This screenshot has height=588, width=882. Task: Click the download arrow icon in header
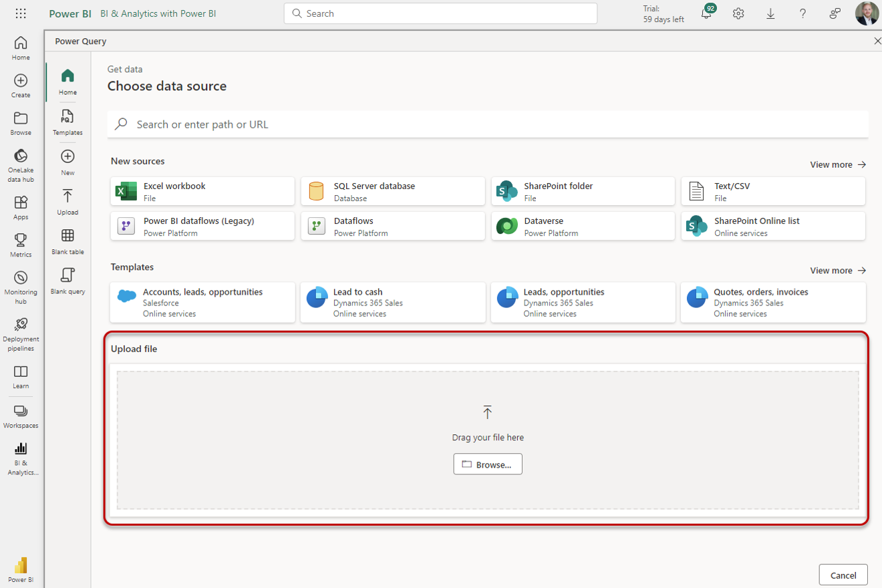(x=770, y=13)
